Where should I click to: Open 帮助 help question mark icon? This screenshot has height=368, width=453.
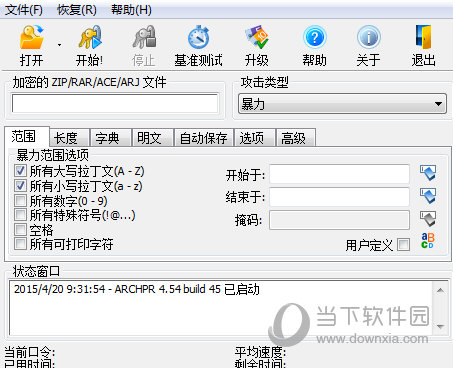pos(314,37)
